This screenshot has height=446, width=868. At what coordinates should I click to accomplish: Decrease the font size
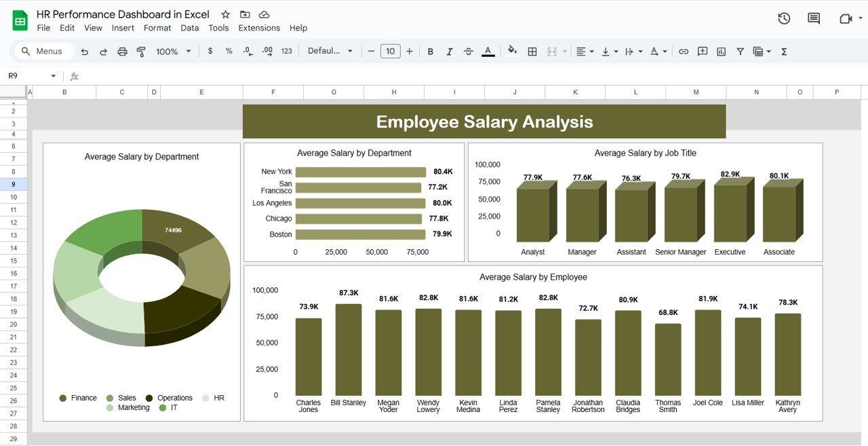[x=371, y=52]
